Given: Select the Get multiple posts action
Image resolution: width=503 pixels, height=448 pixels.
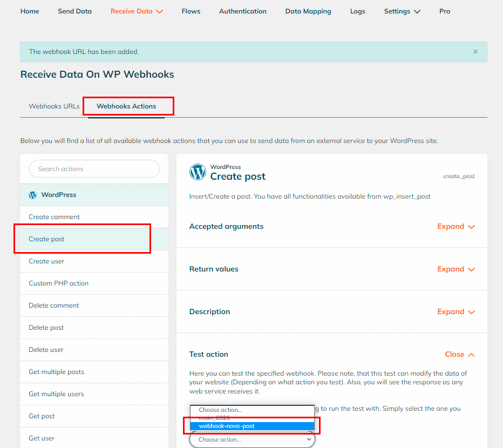Looking at the screenshot, I should click(94, 372).
